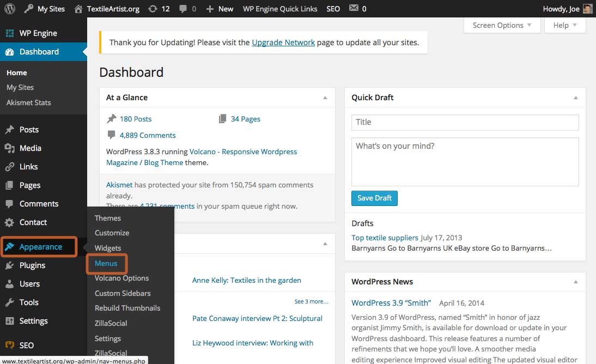Image resolution: width=596 pixels, height=364 pixels.
Task: Open the Help dropdown tab
Action: (x=565, y=26)
